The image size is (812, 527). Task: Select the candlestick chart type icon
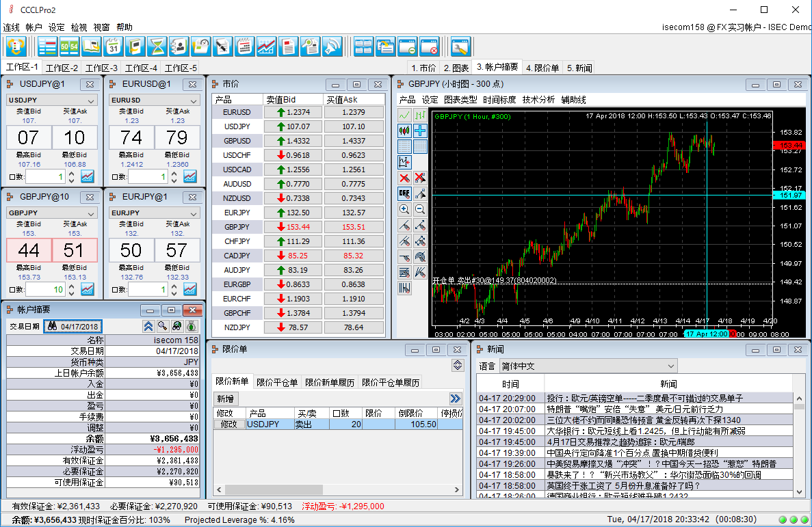point(404,131)
